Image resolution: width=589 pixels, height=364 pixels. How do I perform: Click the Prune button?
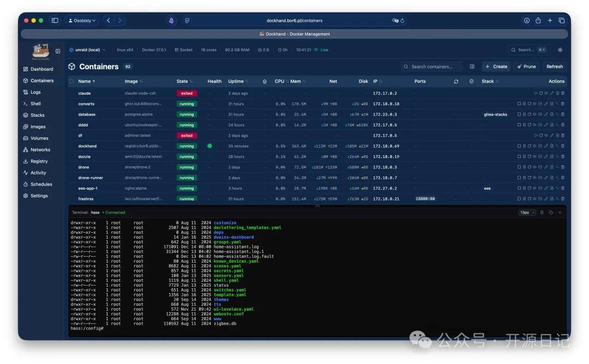526,67
